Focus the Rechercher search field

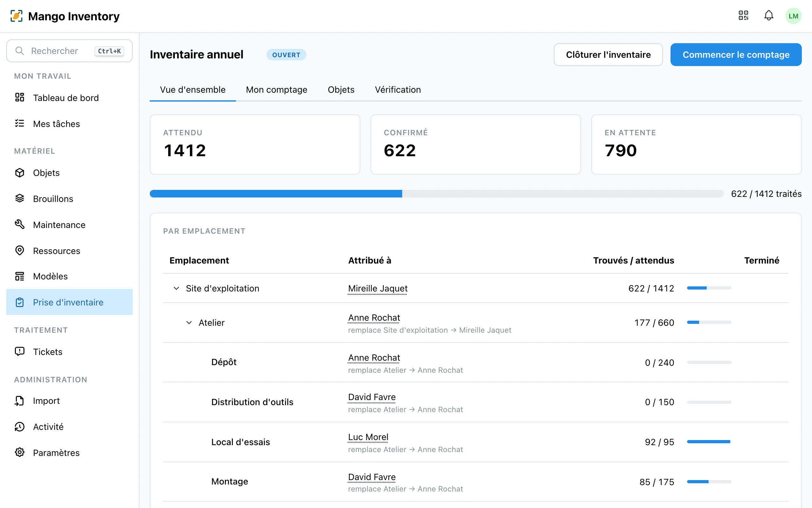pos(69,51)
